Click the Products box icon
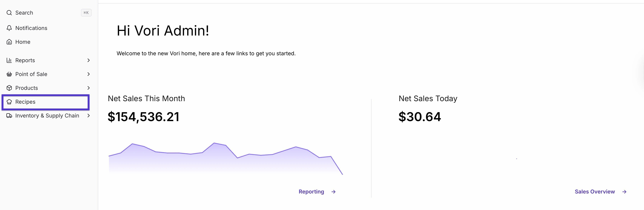The image size is (644, 210). pyautogui.click(x=9, y=88)
